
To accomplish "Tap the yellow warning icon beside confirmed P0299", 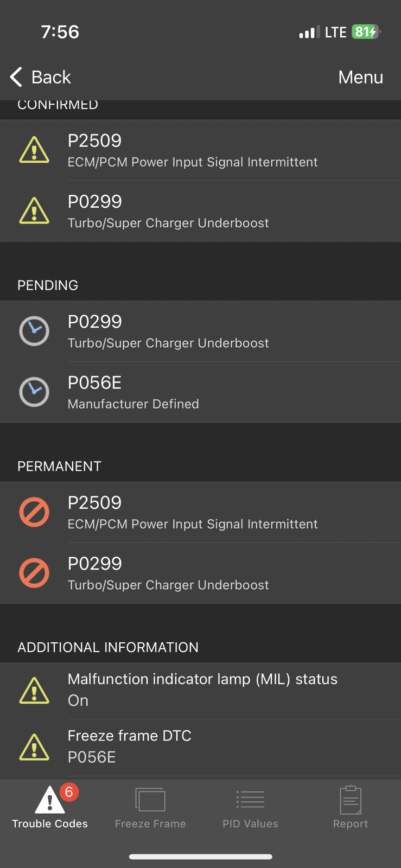I will pos(34,210).
